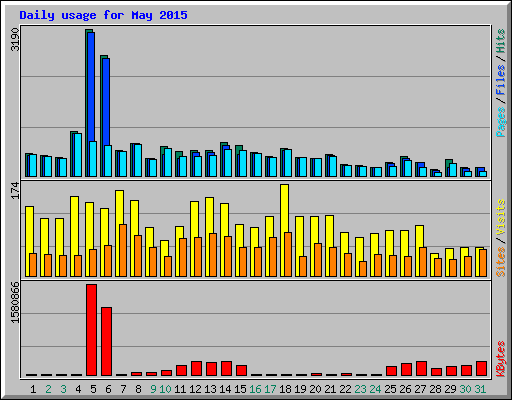Click the cyan pages bar for day 14

click(228, 163)
